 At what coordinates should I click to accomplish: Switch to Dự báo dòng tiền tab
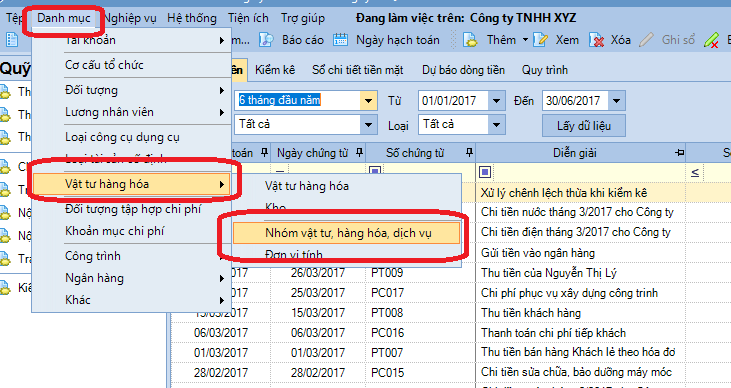463,70
